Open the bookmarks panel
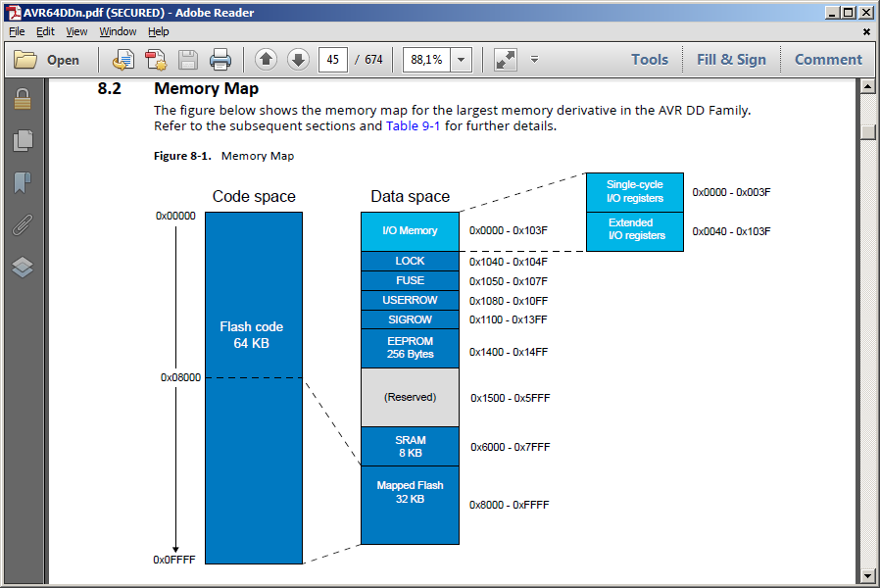 [x=23, y=182]
